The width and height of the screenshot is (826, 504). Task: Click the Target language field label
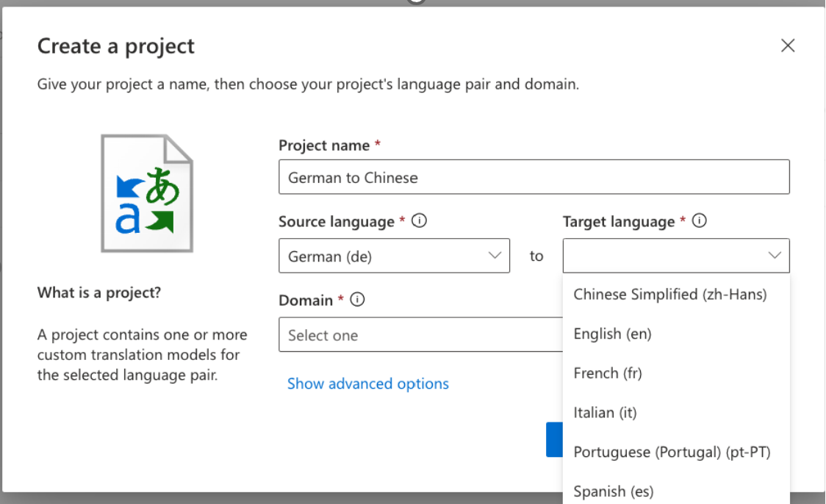[x=619, y=222]
